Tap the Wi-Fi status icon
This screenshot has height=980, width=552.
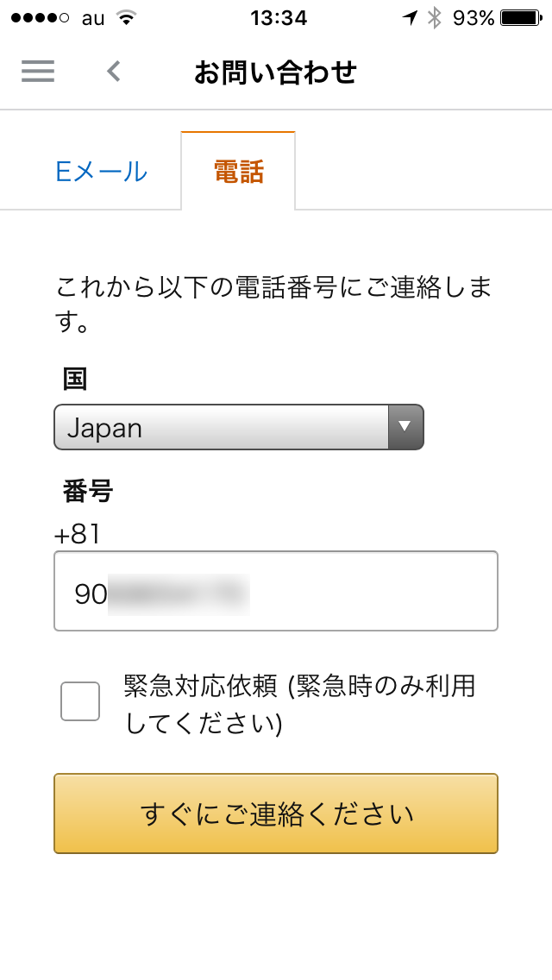(x=127, y=18)
